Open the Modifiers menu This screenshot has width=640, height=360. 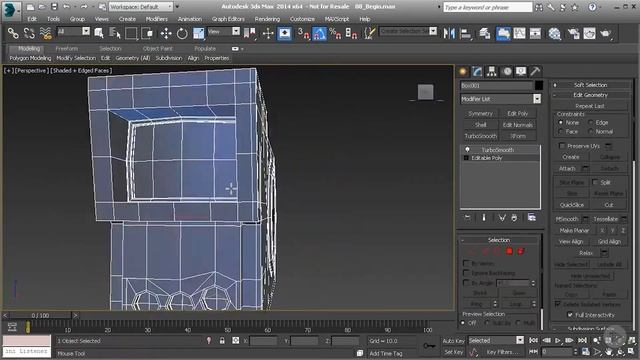157,19
